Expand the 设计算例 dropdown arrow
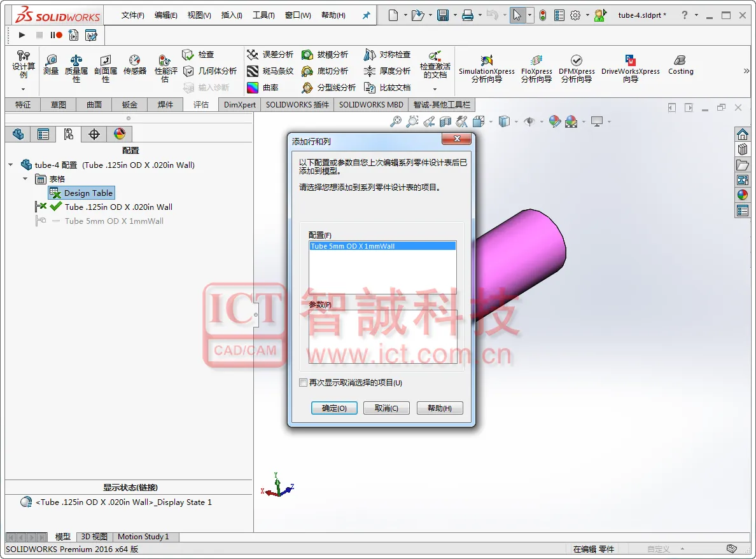The height and width of the screenshot is (559, 756). (x=23, y=89)
